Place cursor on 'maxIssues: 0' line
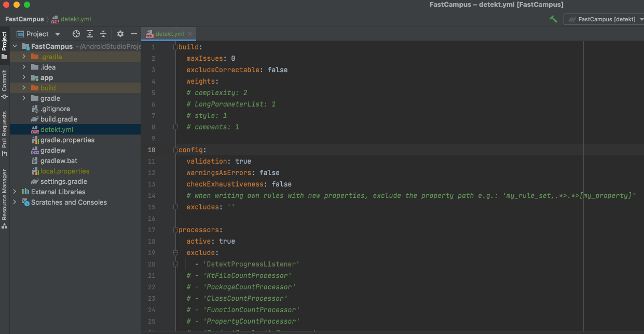The height and width of the screenshot is (334, 644). 211,58
